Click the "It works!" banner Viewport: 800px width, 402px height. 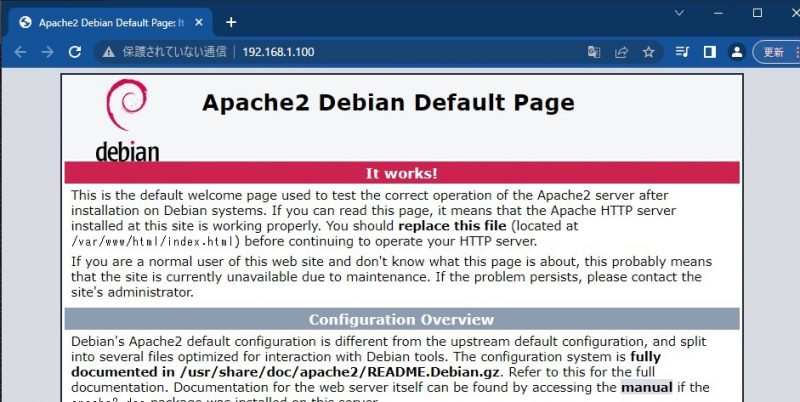coord(402,173)
